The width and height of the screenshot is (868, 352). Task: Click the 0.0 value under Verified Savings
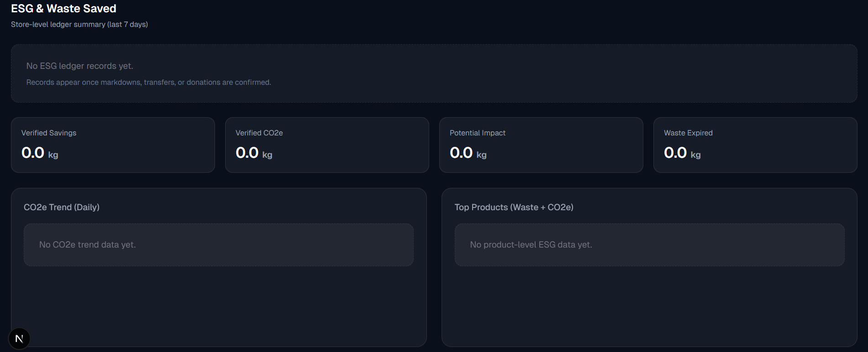click(x=33, y=153)
